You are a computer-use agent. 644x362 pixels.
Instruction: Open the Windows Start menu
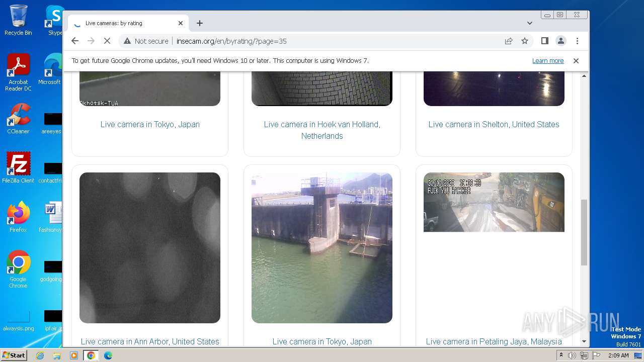(14, 355)
